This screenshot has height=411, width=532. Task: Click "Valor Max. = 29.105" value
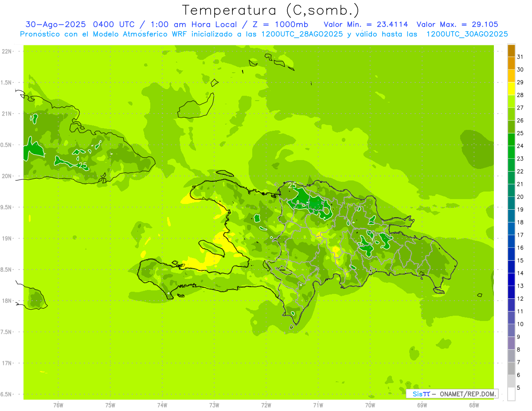[x=457, y=24]
